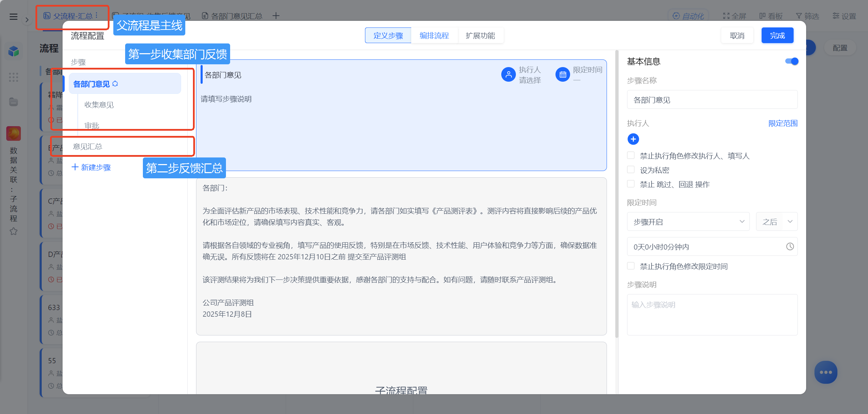Switch to the 各部门意见汇总 tab
This screenshot has width=868, height=414.
[232, 16]
